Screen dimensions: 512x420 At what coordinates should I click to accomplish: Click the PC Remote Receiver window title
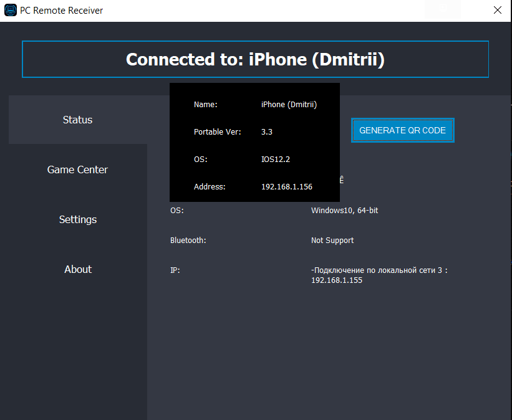61,11
